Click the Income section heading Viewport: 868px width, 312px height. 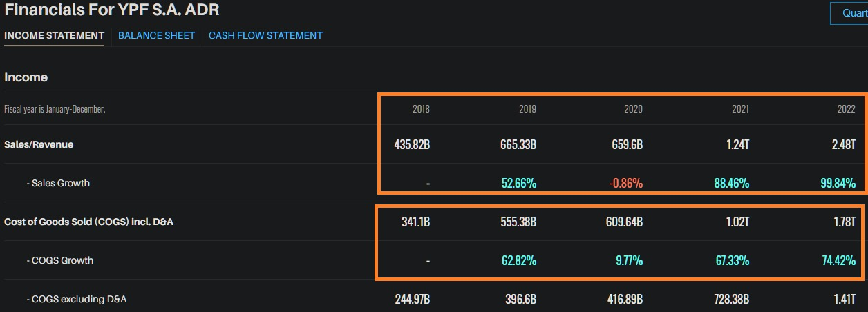(x=26, y=77)
